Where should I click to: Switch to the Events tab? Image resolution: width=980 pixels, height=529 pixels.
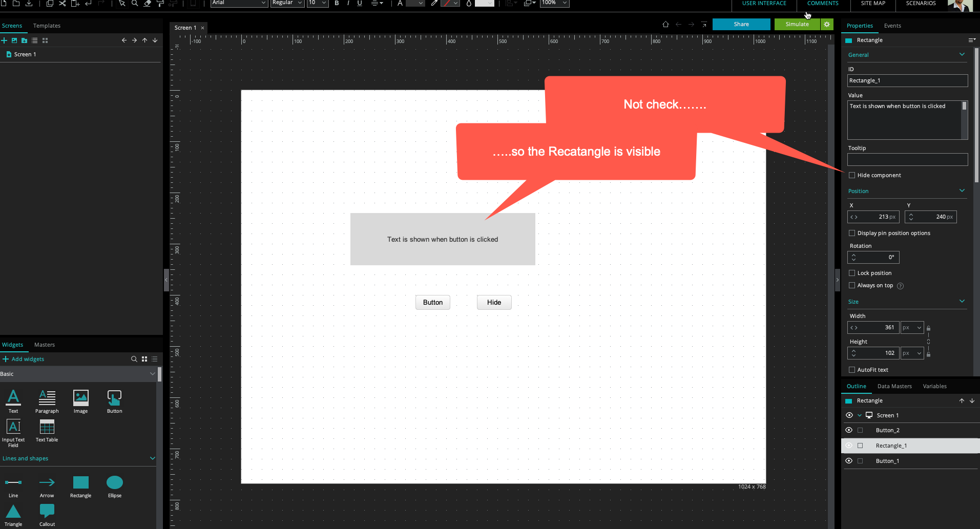click(x=892, y=26)
